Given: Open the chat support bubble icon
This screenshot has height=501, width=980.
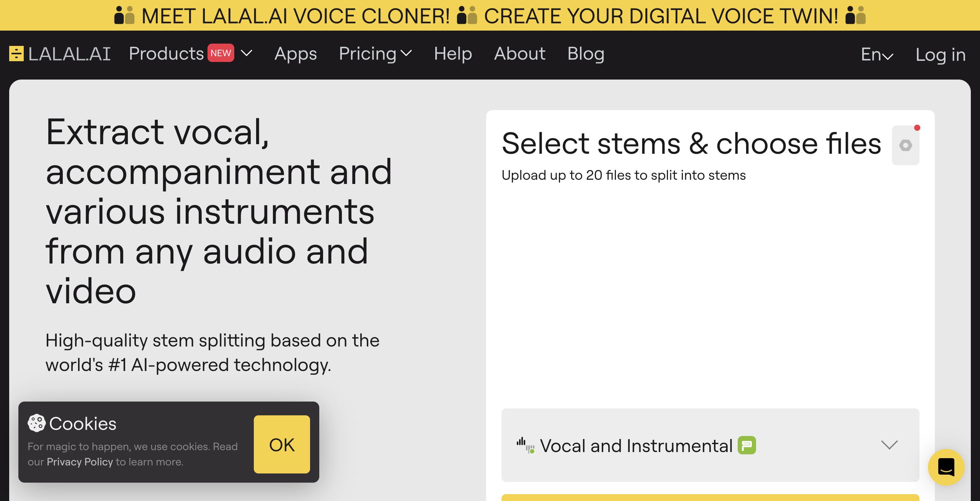Looking at the screenshot, I should pyautogui.click(x=946, y=467).
